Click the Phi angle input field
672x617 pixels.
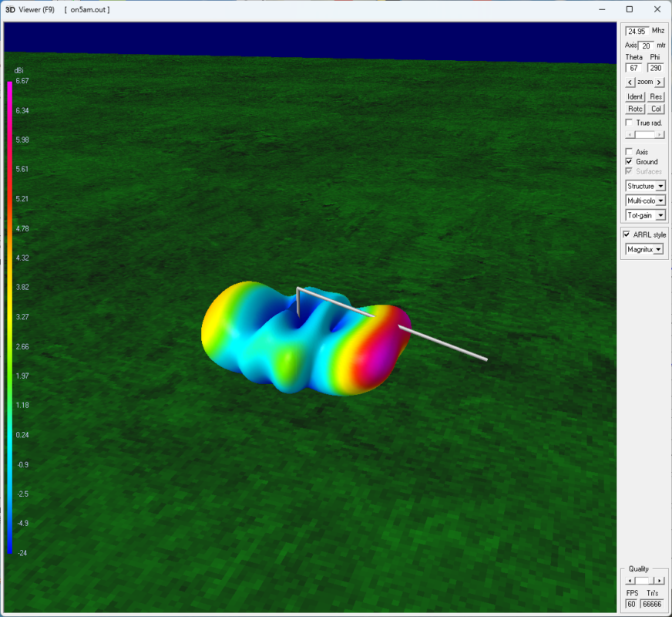click(x=655, y=68)
